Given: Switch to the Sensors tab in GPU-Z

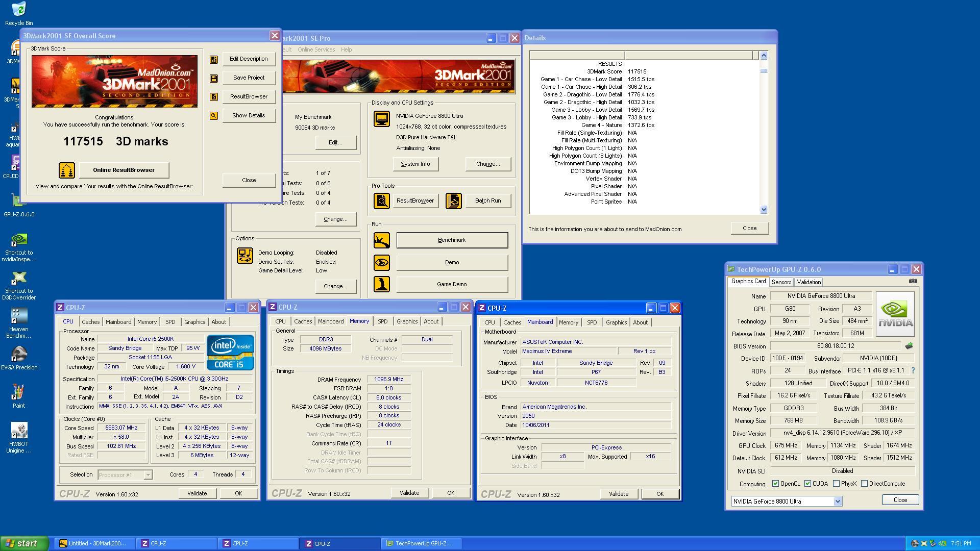Looking at the screenshot, I should tap(781, 282).
